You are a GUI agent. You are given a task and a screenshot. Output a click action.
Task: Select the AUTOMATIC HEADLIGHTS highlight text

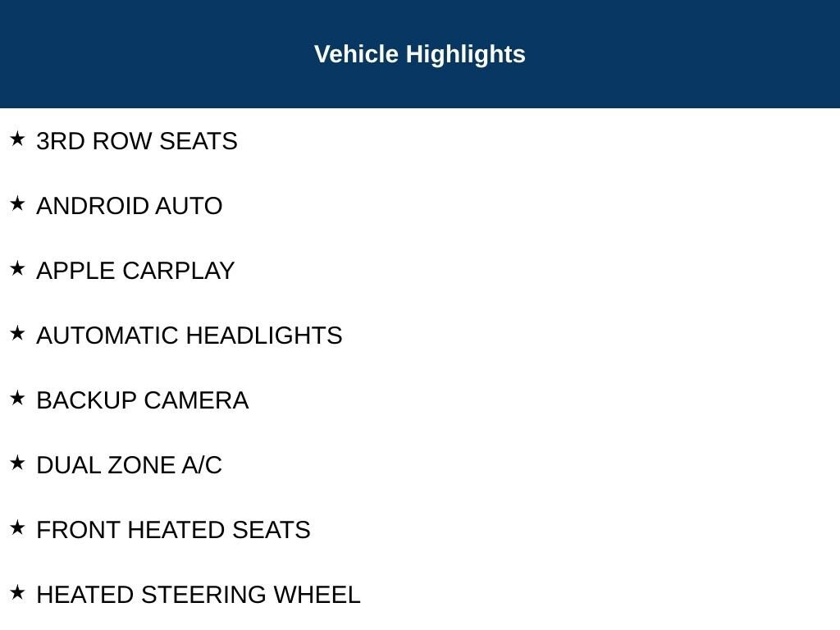click(x=189, y=336)
